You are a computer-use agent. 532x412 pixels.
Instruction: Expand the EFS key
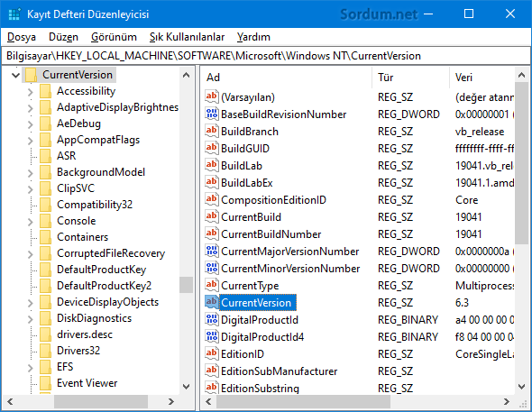coord(30,367)
